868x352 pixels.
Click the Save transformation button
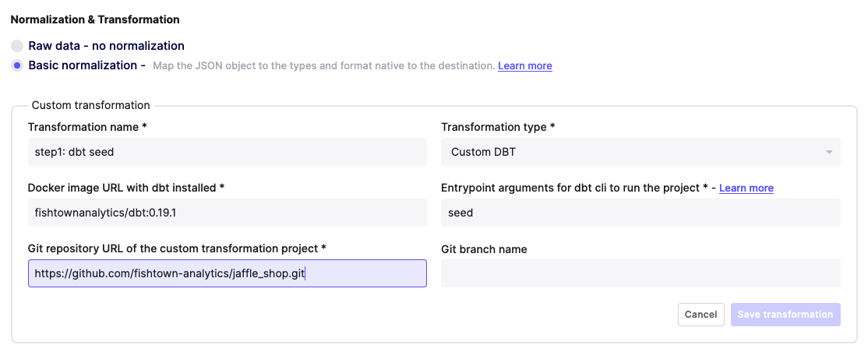click(785, 315)
